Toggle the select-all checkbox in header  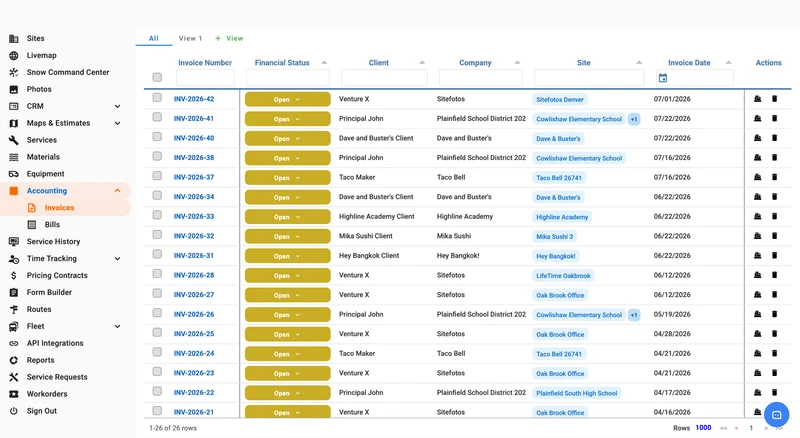click(157, 77)
